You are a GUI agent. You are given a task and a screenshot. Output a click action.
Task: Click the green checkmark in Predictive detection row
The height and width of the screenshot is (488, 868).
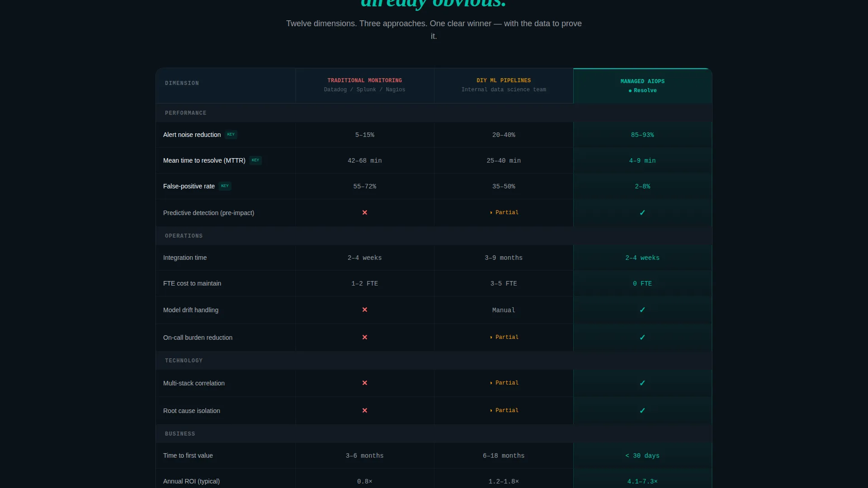click(642, 212)
